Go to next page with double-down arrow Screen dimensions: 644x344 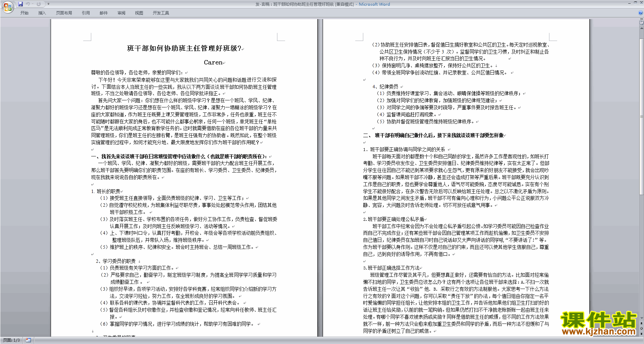tap(642, 334)
